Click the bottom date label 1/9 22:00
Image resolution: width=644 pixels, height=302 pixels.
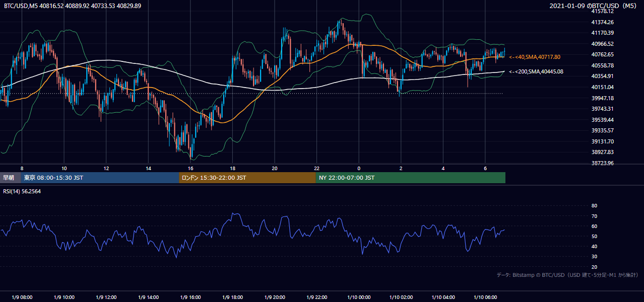pyautogui.click(x=317, y=297)
